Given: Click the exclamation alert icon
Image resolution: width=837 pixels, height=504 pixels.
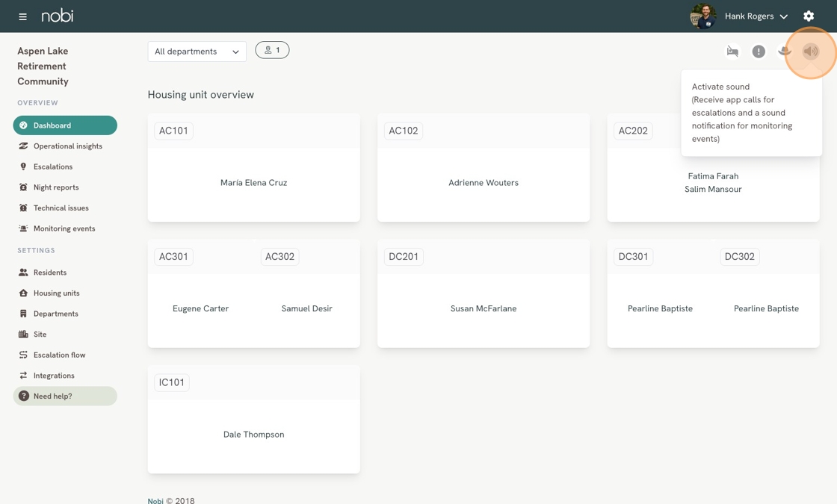Looking at the screenshot, I should (x=759, y=52).
